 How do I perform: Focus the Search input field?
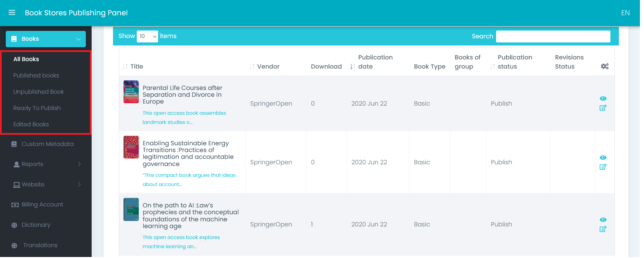click(553, 36)
